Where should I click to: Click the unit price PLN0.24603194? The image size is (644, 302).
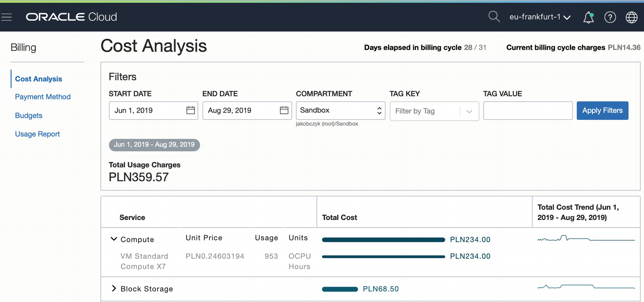pos(215,256)
